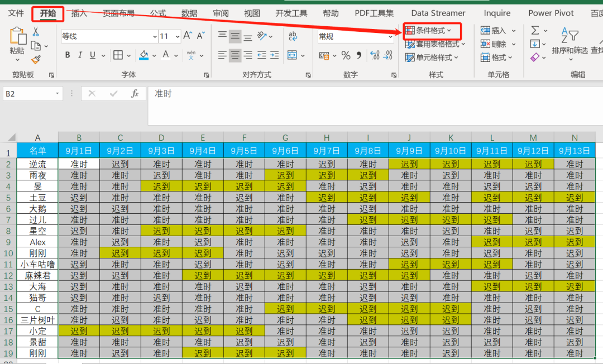Expand the Name Box B2 dropdown arrow

pyautogui.click(x=58, y=93)
